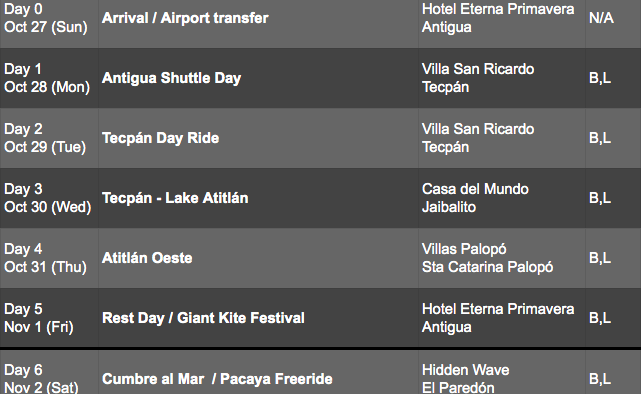This screenshot has width=641, height=394.
Task: Select the Day 2 Oct 29 (Tue) cell
Action: (x=49, y=138)
